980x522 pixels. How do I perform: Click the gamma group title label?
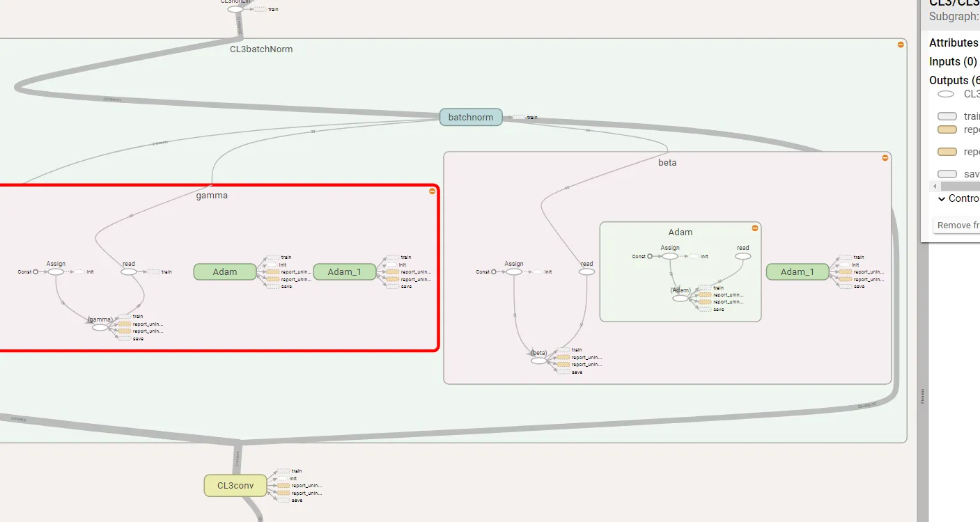point(212,196)
